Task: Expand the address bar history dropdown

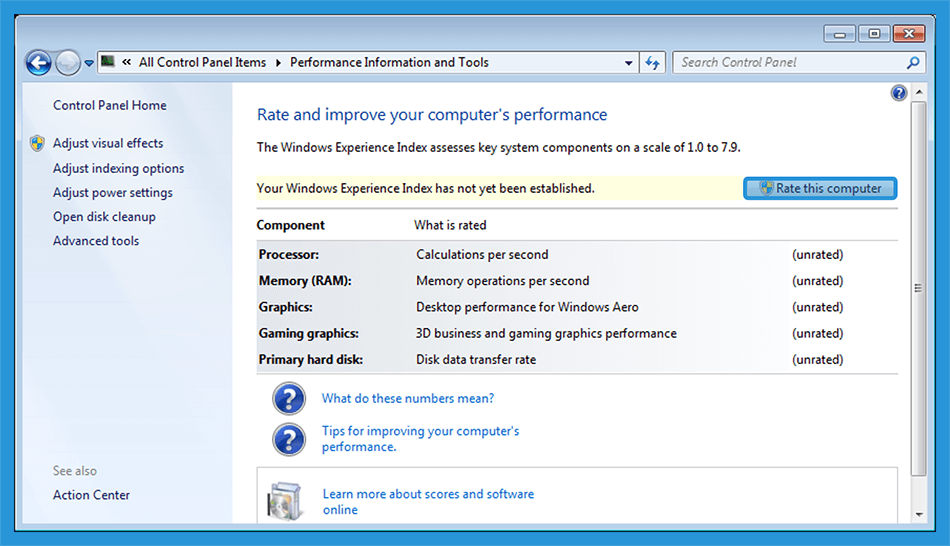Action: (x=628, y=62)
